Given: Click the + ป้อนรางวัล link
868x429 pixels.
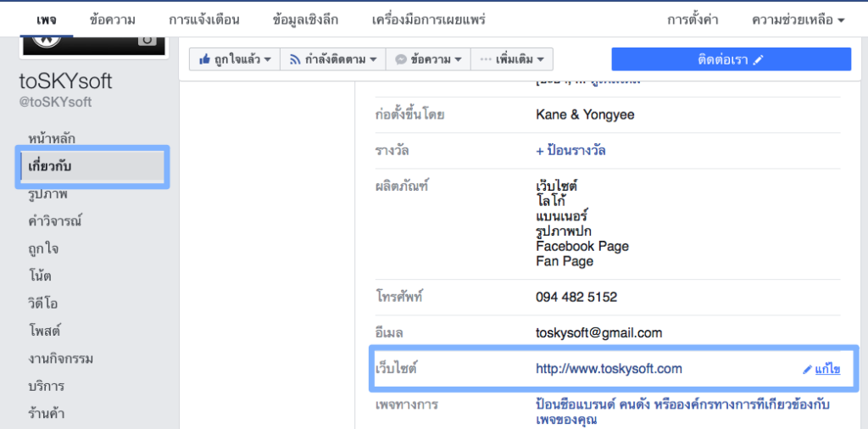Looking at the screenshot, I should [570, 151].
